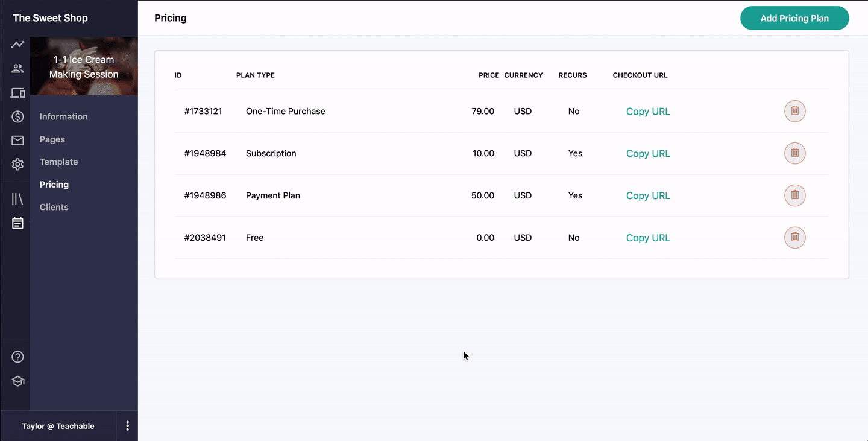The width and height of the screenshot is (868, 441).
Task: Open the Emails envelope icon
Action: coord(17,141)
